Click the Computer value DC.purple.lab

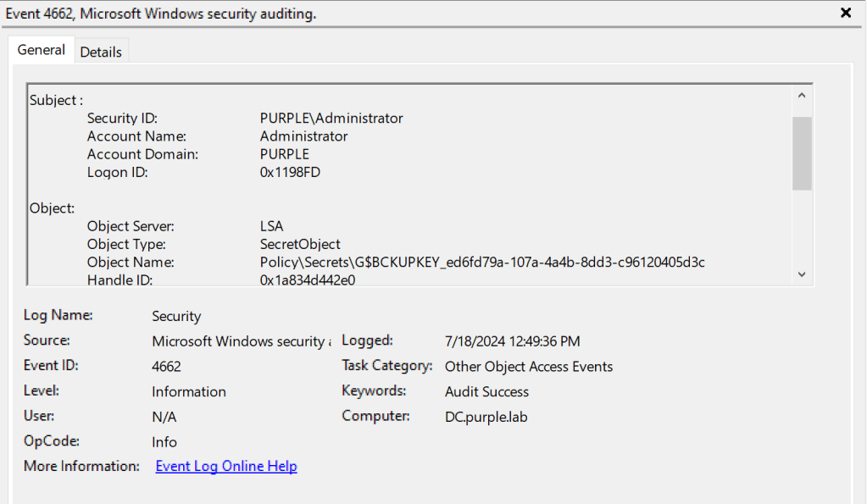click(486, 416)
